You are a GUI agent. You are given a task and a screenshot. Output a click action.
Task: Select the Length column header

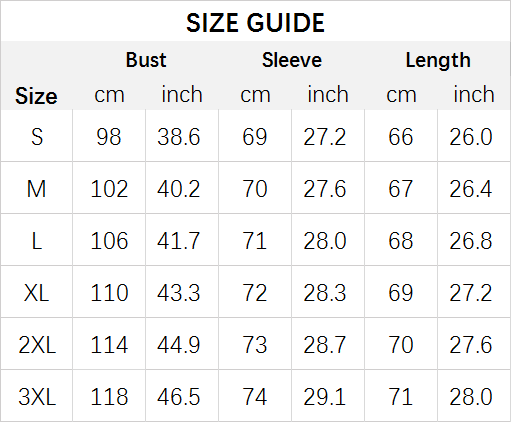click(x=438, y=61)
